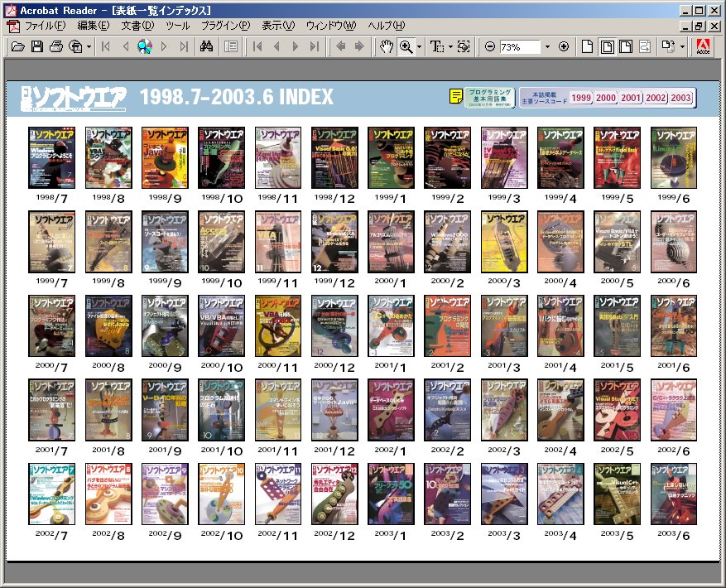The height and width of the screenshot is (588, 726).
Task: Open the 表示(V) menu
Action: pyautogui.click(x=278, y=26)
